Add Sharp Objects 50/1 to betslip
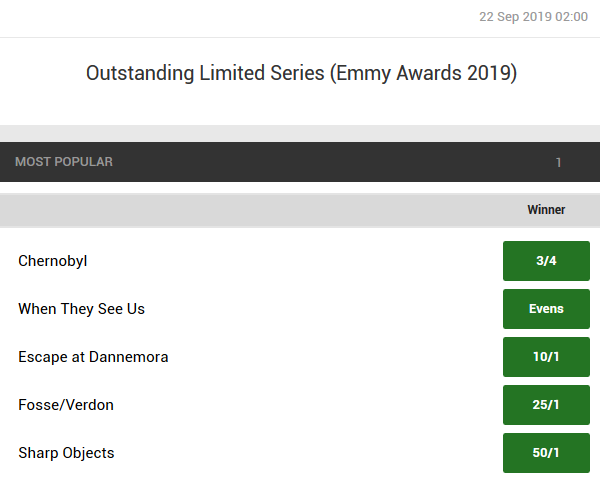Viewport: 600px width, 480px height. coord(546,453)
